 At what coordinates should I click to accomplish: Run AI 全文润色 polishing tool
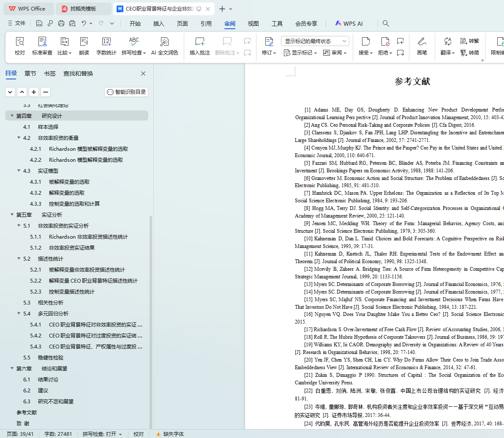165,46
